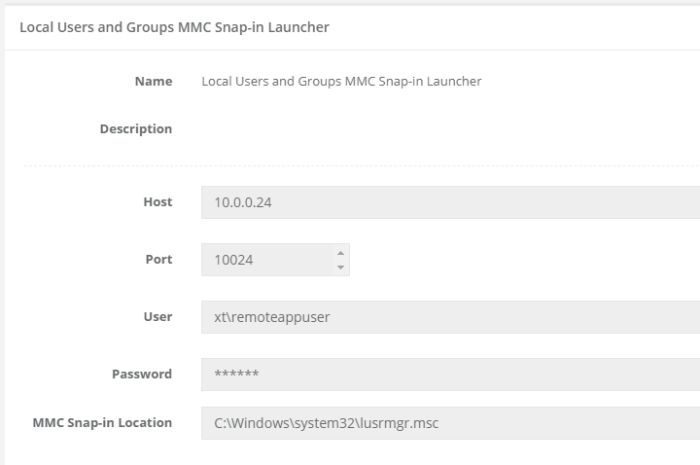Click the Name label

153,81
